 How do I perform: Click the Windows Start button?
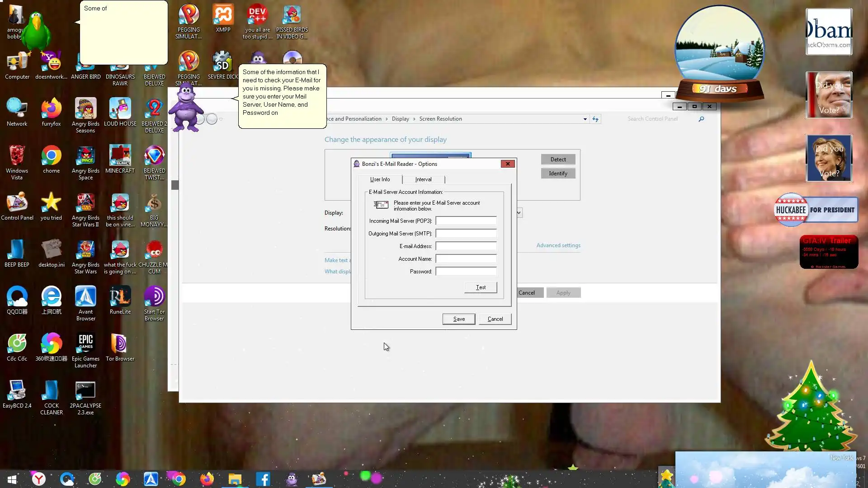12,479
